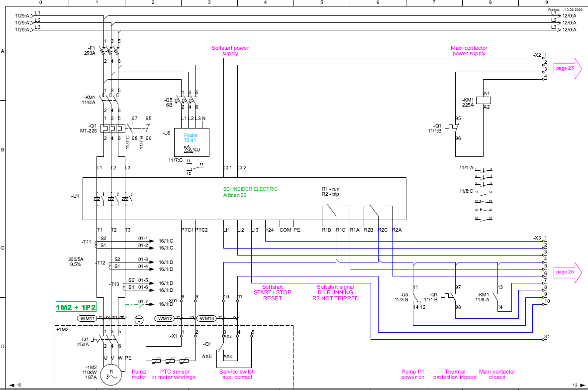Select the -F1 250A fuse switch symbol

110,50
